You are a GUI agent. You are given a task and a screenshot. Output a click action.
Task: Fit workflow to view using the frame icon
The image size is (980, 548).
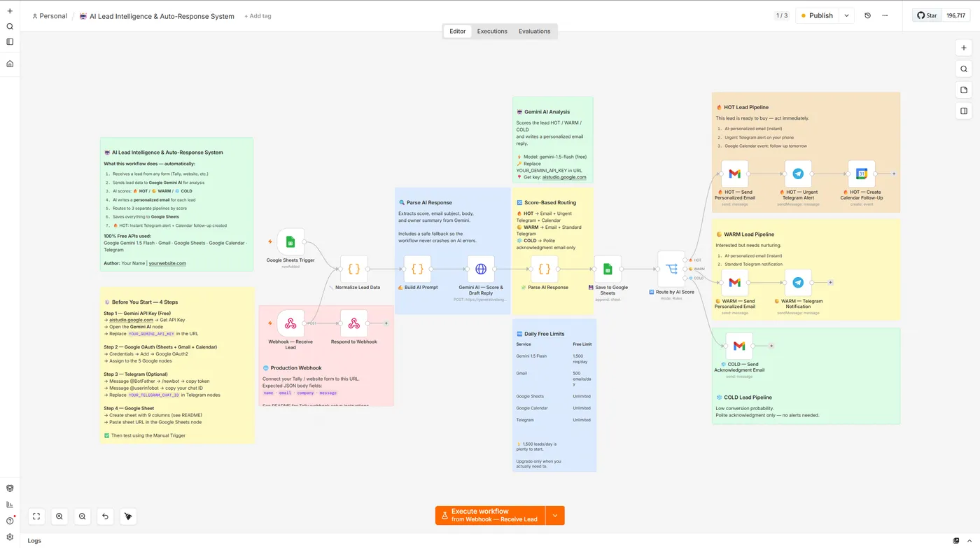[x=36, y=517]
